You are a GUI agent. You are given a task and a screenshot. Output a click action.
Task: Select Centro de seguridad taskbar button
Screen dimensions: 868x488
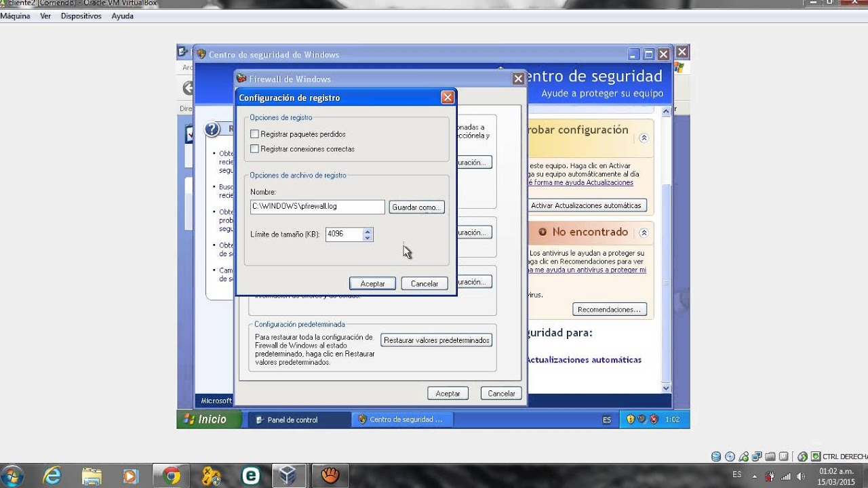pos(403,420)
